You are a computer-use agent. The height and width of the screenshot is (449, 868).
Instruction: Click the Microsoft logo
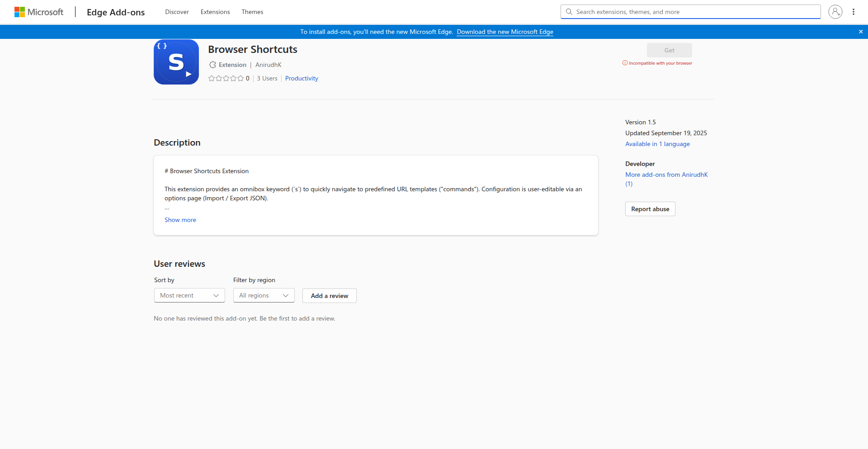pyautogui.click(x=39, y=12)
